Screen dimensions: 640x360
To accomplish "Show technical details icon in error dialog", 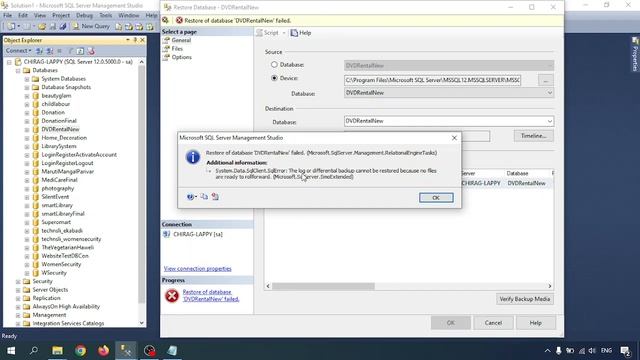I will 215,197.
